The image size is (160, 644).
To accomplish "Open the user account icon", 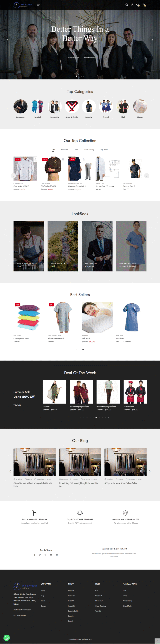I will [x=132, y=5].
